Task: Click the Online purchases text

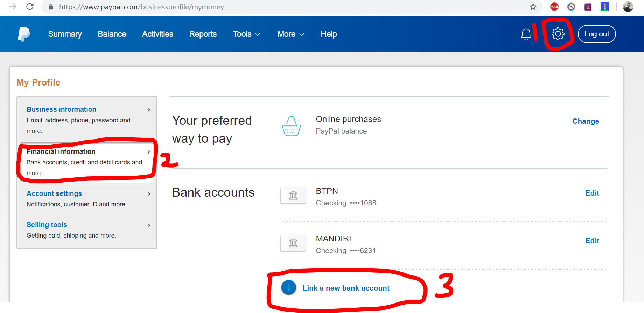Action: [349, 119]
